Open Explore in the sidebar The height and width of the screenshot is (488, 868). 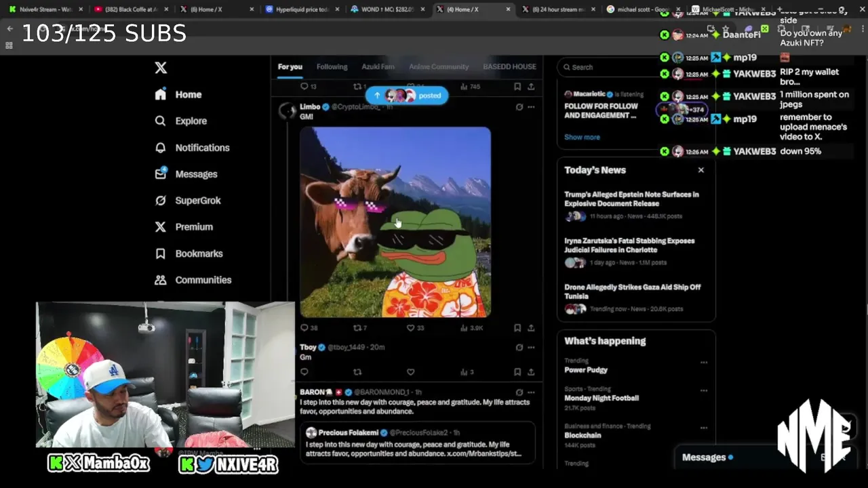(x=180, y=121)
